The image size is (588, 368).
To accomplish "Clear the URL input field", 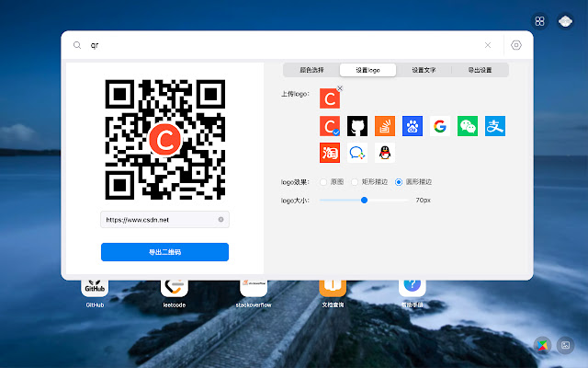I will coord(220,219).
